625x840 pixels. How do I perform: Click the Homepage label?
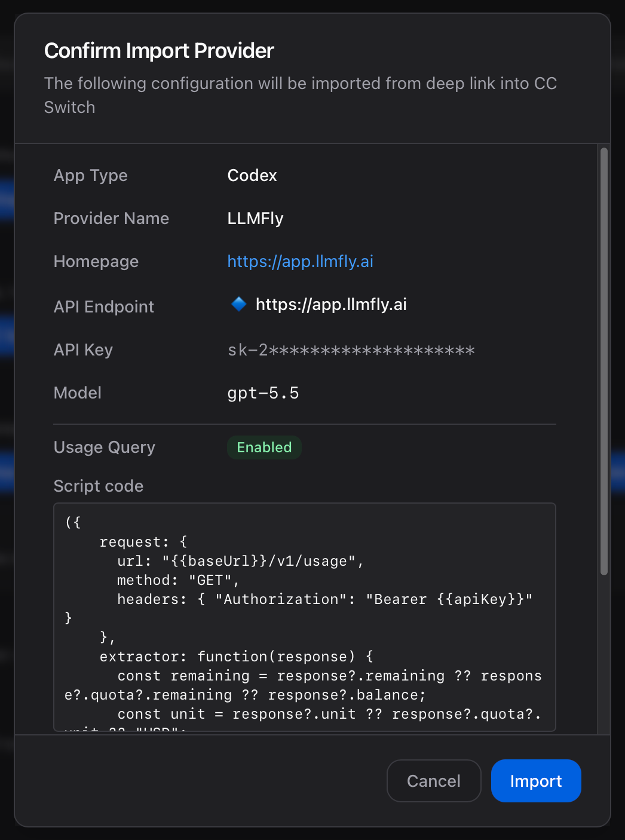click(96, 262)
